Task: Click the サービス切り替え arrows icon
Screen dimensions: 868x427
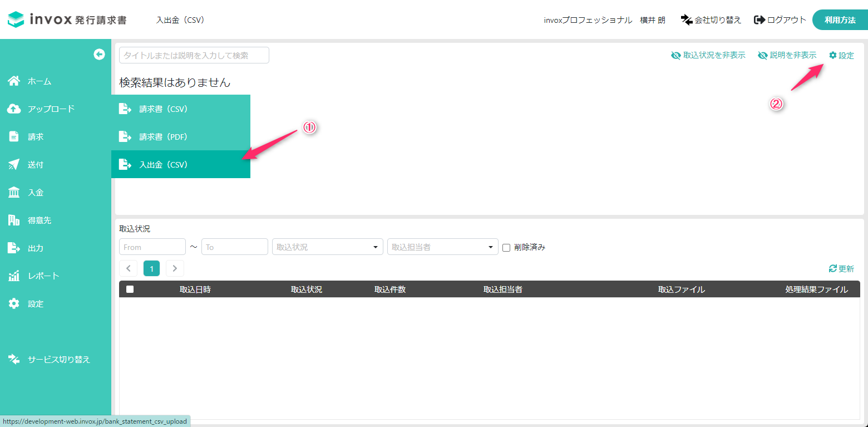Action: coord(14,360)
